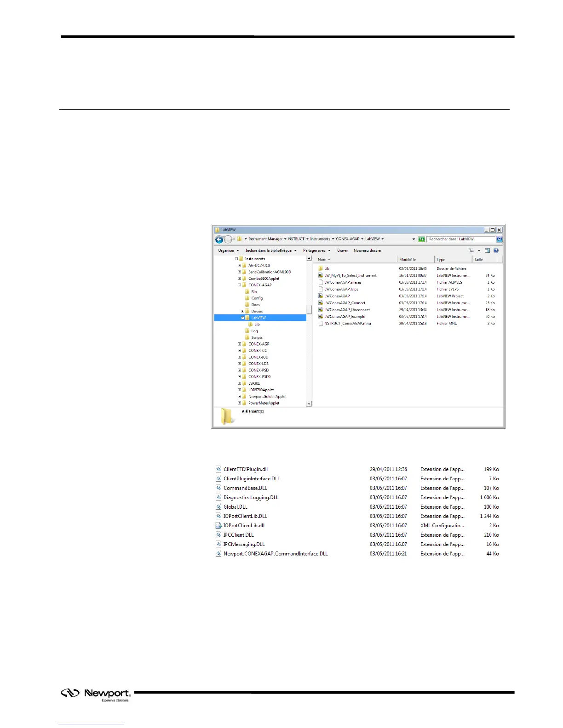Screen dimensions: 563x728
Task: Click the Newport.CONEXAGAP.CommandInterface.DLL icon
Action: (219, 554)
